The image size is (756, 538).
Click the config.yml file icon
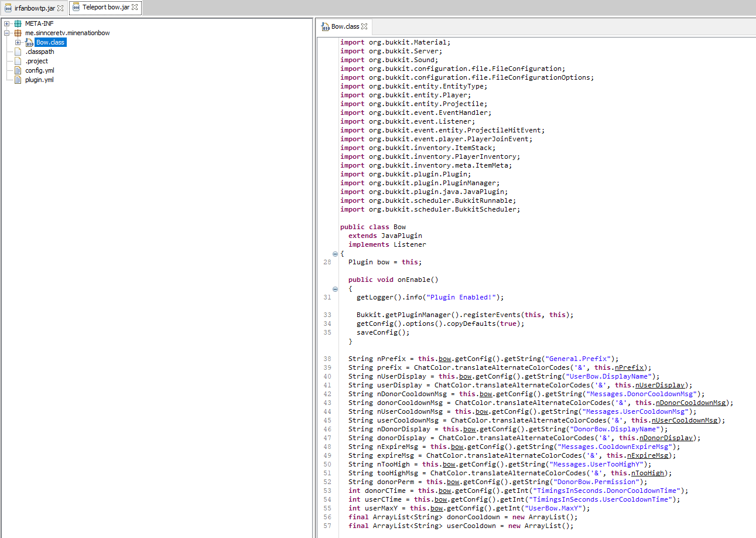(18, 70)
